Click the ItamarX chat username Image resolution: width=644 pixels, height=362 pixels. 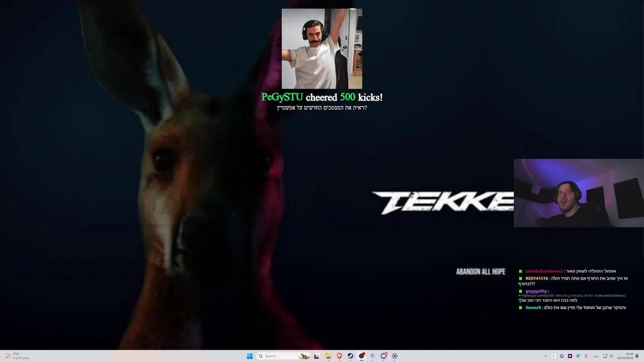coord(533,308)
